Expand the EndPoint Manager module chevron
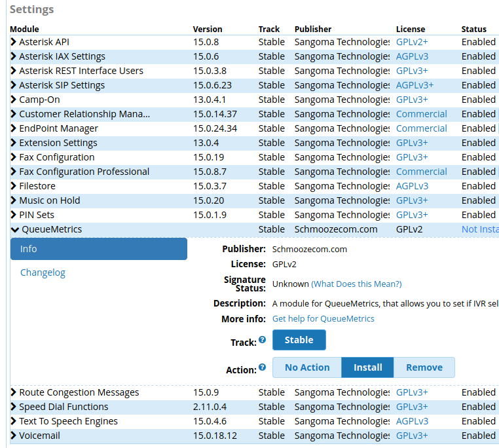Viewport: 499px width, 448px height. [x=14, y=128]
